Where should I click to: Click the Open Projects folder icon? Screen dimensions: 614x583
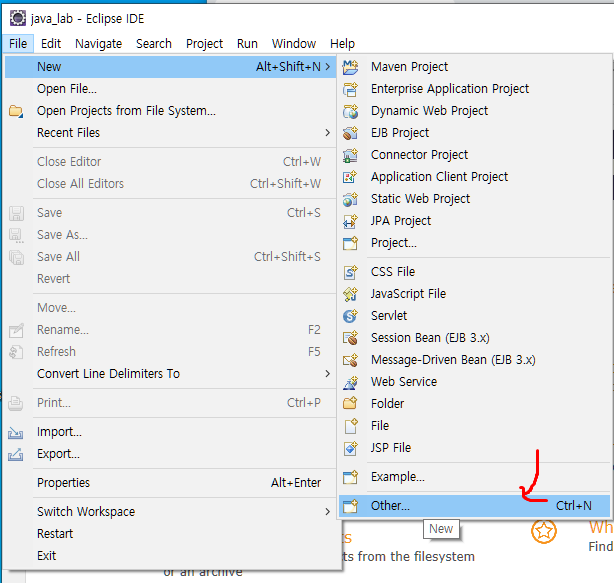click(16, 111)
